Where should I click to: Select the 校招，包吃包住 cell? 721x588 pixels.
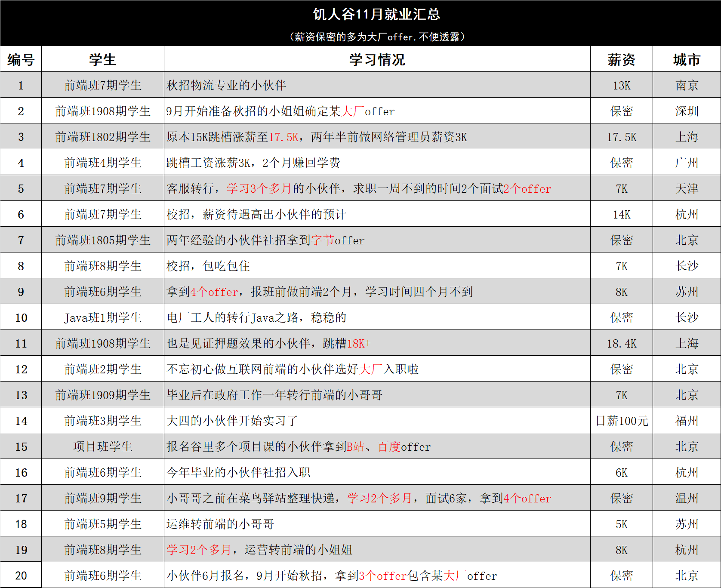pyautogui.click(x=377, y=266)
